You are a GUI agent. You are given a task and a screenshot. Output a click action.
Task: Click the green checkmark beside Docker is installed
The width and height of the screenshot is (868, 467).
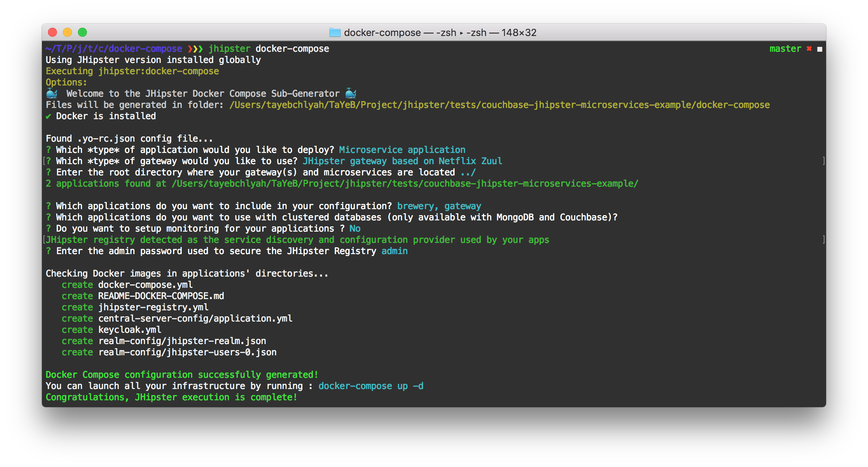(48, 117)
